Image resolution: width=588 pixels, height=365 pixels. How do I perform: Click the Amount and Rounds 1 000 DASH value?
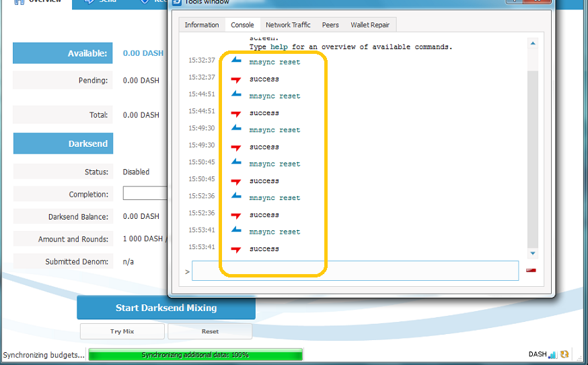tap(144, 239)
